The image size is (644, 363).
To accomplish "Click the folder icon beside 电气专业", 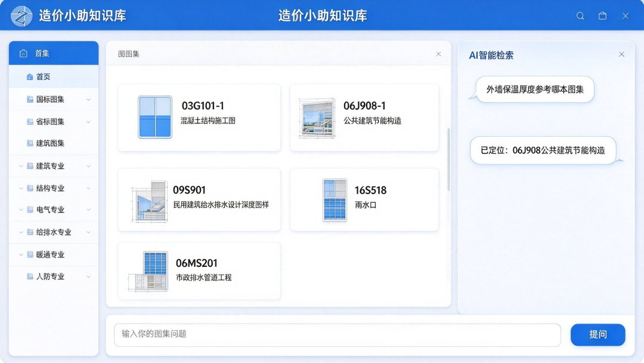I will 30,209.
